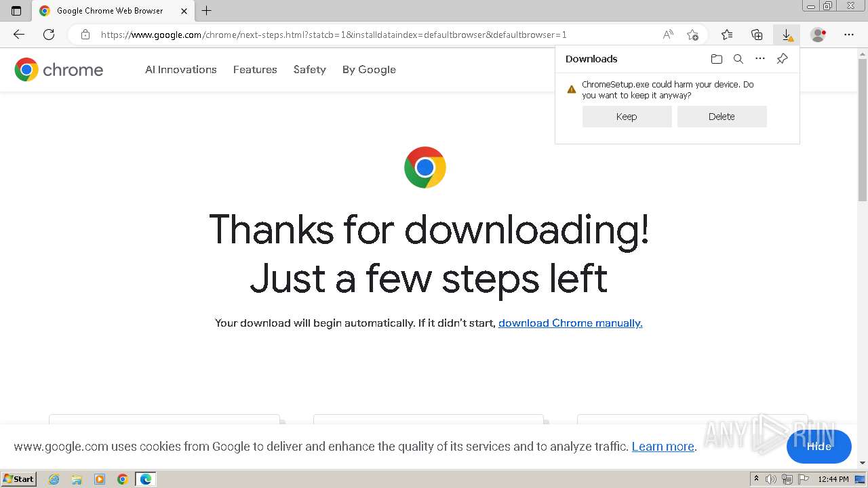Launch Internet Explorer from taskbar
Image resolution: width=868 pixels, height=488 pixels.
54,479
